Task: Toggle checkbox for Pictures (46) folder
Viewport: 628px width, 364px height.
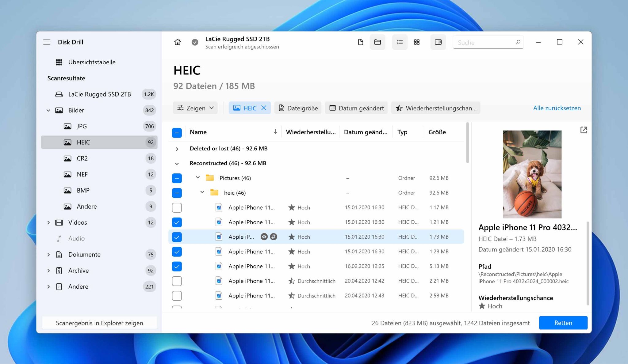Action: pos(177,178)
